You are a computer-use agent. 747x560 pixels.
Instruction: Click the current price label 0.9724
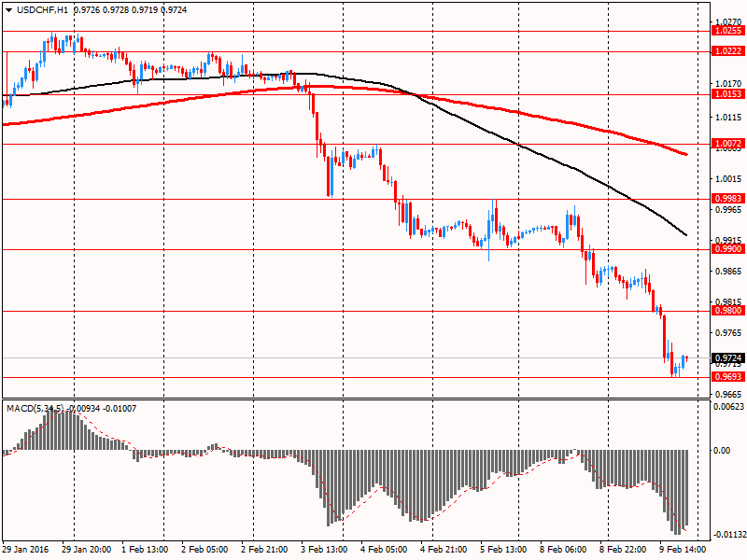(728, 358)
